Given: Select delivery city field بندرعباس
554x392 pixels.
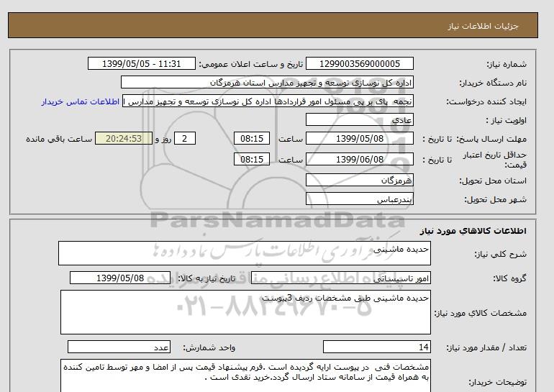Looking at the screenshot, I should (359, 199).
